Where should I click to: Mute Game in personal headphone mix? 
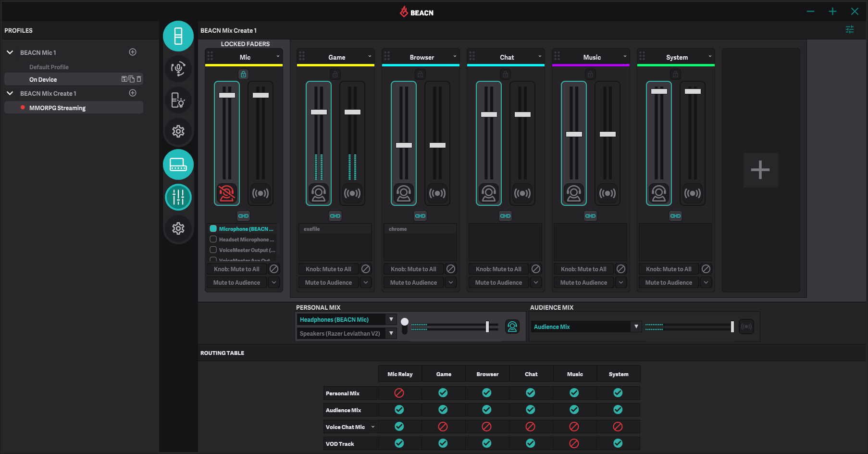pos(319,193)
